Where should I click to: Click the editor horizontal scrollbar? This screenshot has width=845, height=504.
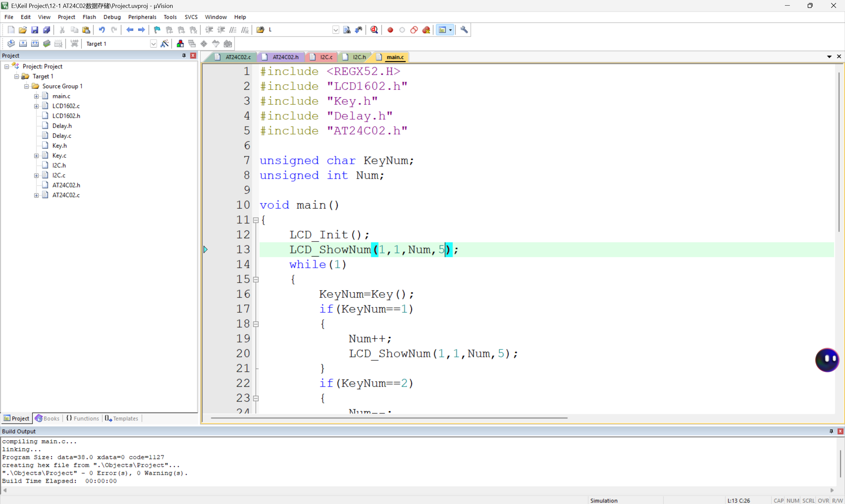tap(389, 418)
